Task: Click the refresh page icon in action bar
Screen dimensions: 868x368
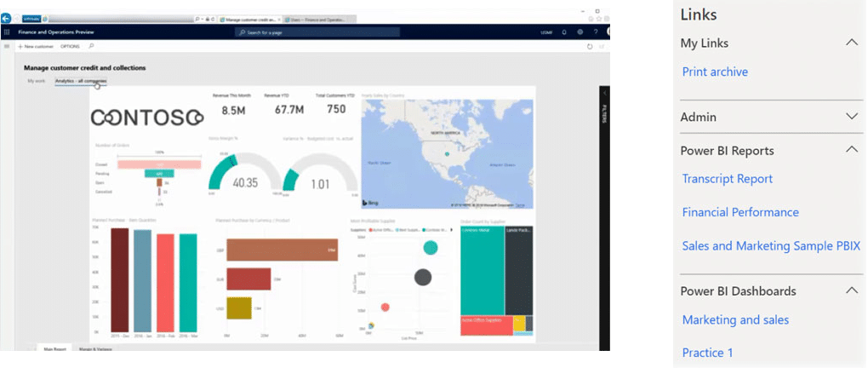Action: [x=590, y=47]
